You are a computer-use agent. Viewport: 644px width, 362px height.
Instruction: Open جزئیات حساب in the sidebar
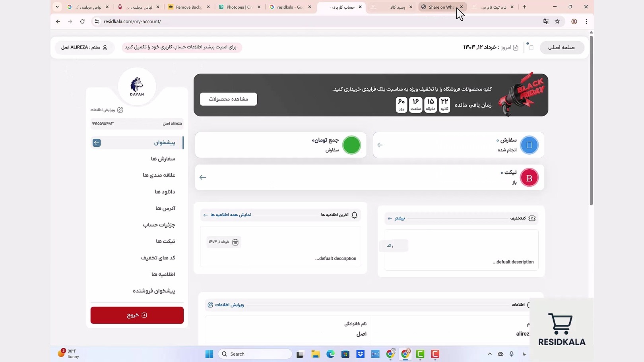pos(159,225)
